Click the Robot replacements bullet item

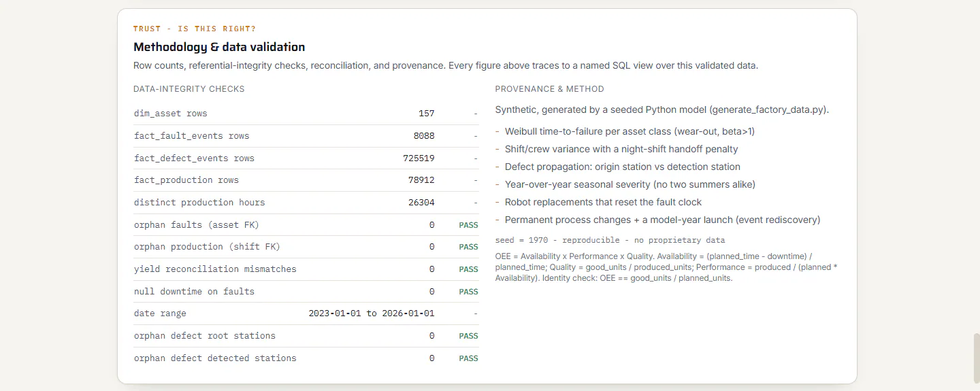(598, 202)
